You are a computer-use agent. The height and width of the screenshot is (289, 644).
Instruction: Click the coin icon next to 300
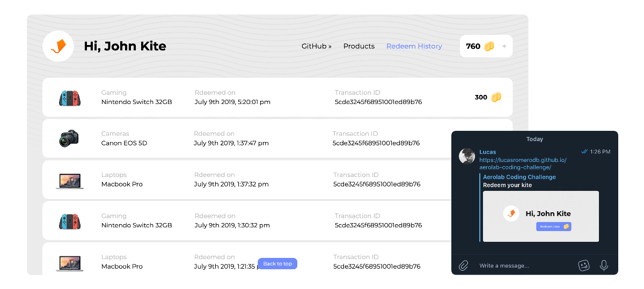(496, 97)
